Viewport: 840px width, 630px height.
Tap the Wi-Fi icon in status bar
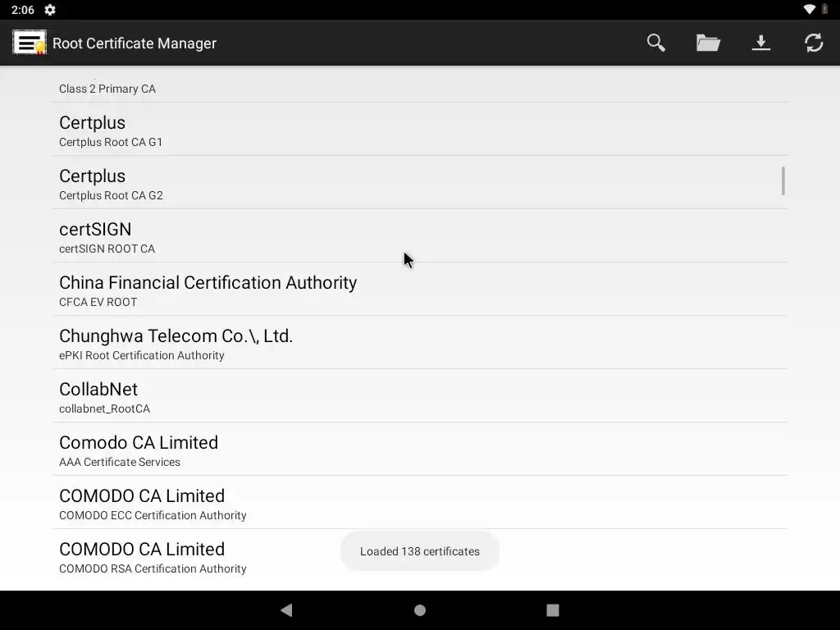(x=810, y=9)
